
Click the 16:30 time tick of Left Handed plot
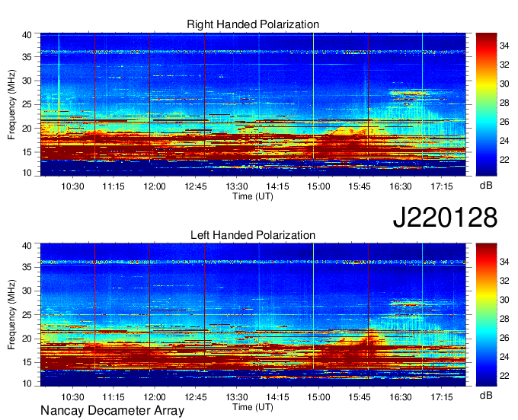pos(401,397)
